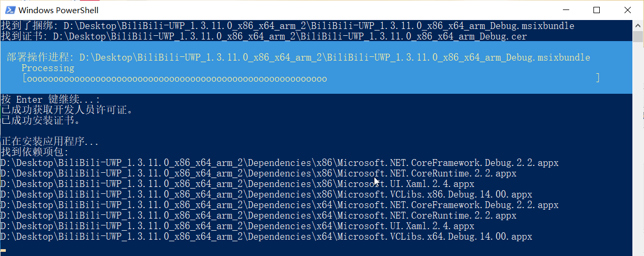Click the '按 Enter 键继续' prompt line

coord(50,100)
